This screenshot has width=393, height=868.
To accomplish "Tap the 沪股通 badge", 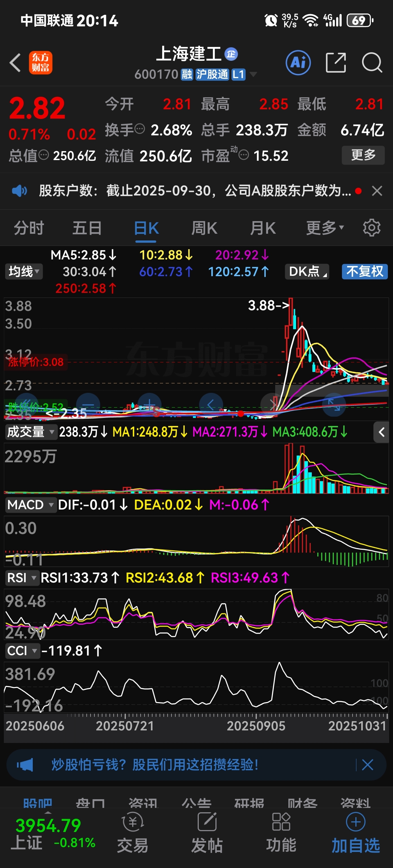I will (x=212, y=75).
